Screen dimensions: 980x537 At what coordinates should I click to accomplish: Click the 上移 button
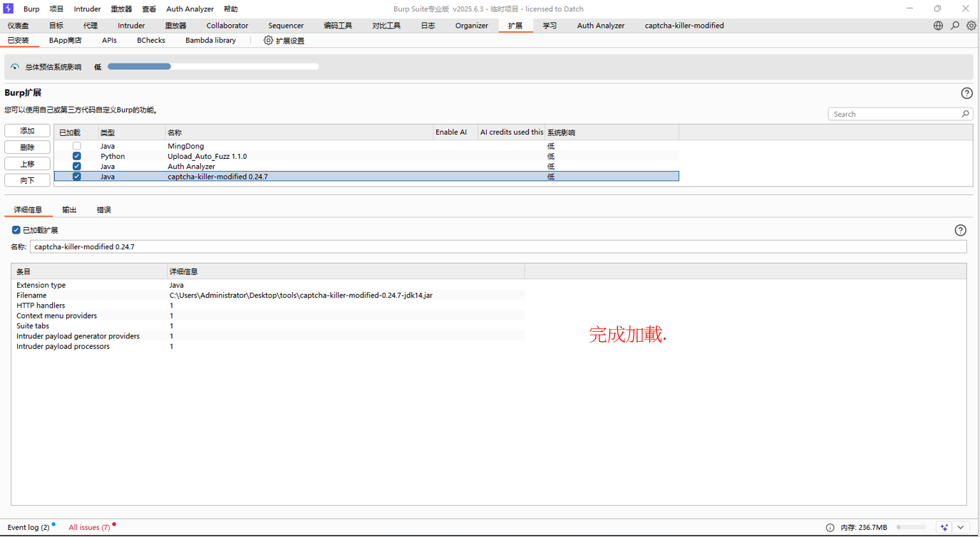click(x=27, y=164)
